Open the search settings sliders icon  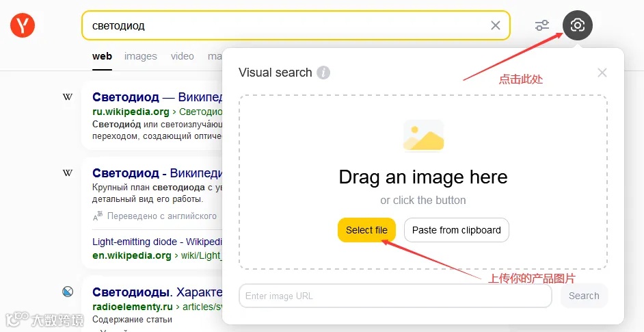542,25
